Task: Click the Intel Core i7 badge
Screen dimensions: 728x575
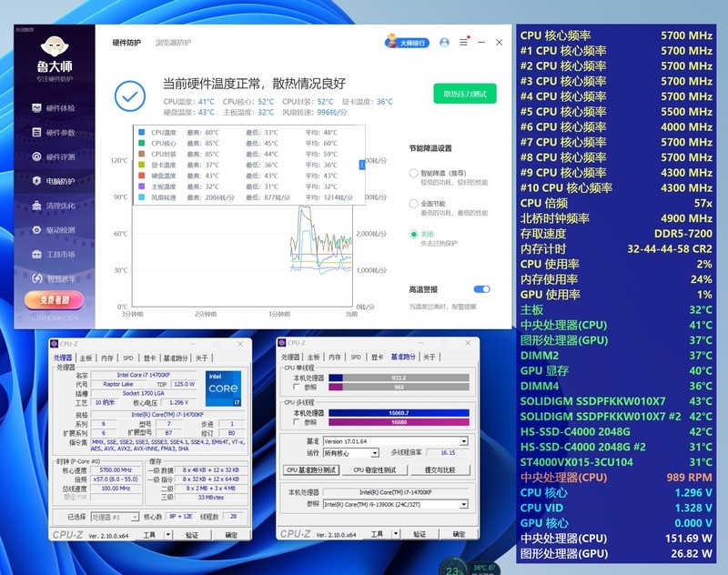Action: pyautogui.click(x=223, y=388)
